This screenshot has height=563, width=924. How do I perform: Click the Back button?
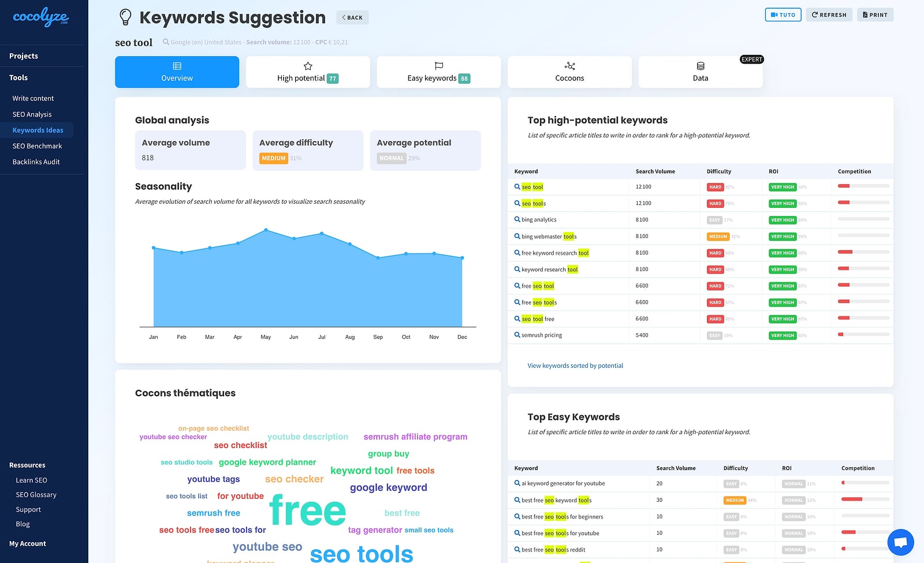352,17
